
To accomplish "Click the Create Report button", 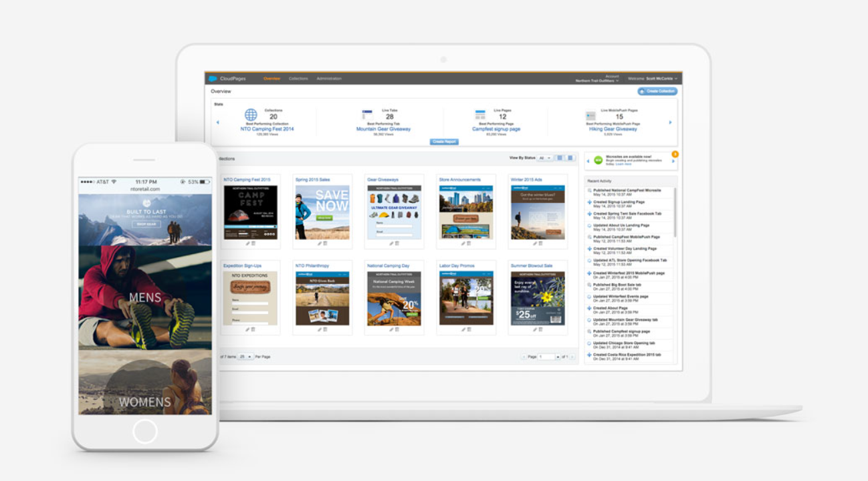I will click(444, 142).
